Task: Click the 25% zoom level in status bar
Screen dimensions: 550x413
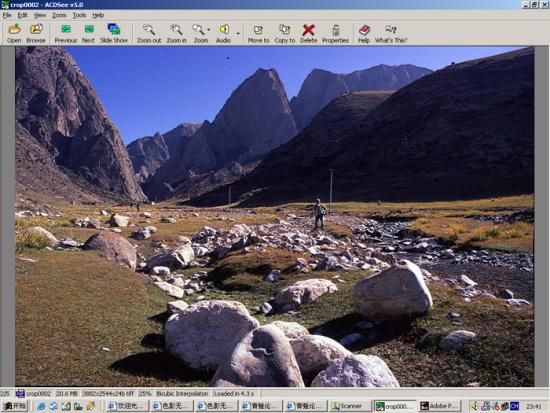Action: coord(145,394)
